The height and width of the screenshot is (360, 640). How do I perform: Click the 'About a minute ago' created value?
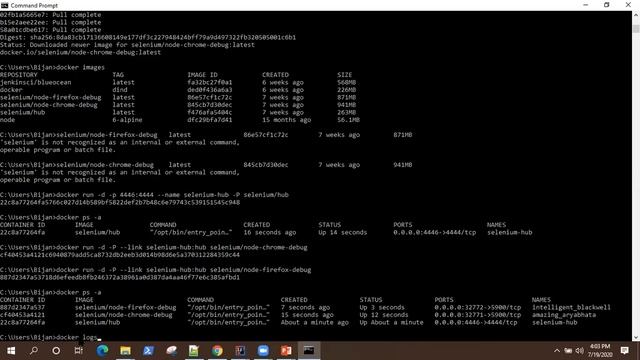[x=315, y=322]
